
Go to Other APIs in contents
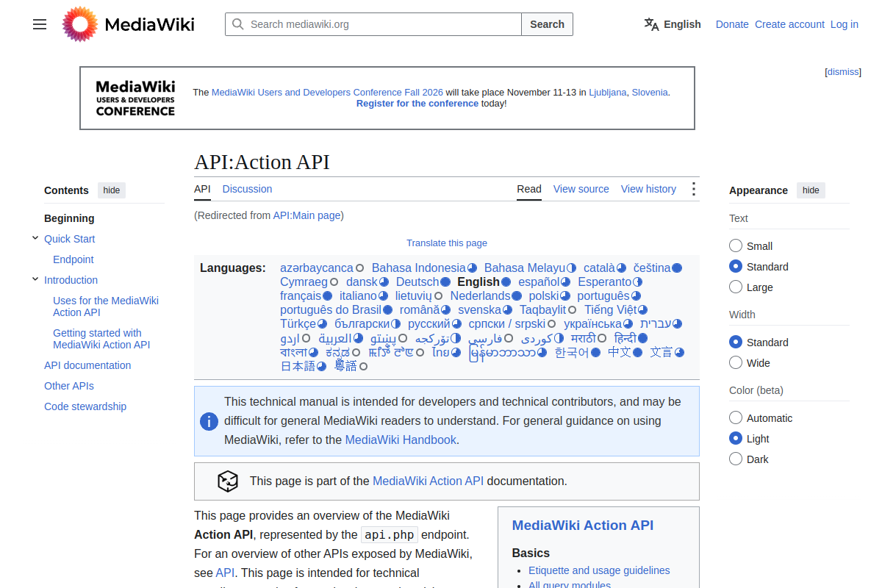coord(69,386)
